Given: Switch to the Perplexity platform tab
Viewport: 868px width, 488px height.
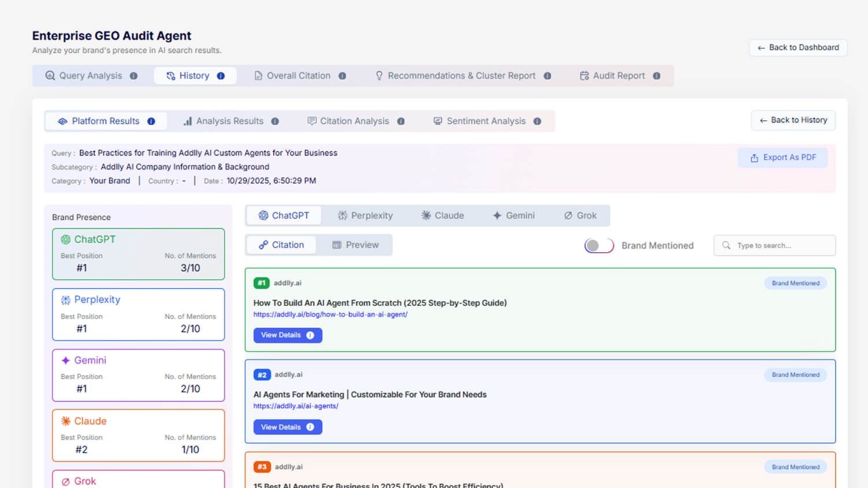Looking at the screenshot, I should (x=365, y=216).
